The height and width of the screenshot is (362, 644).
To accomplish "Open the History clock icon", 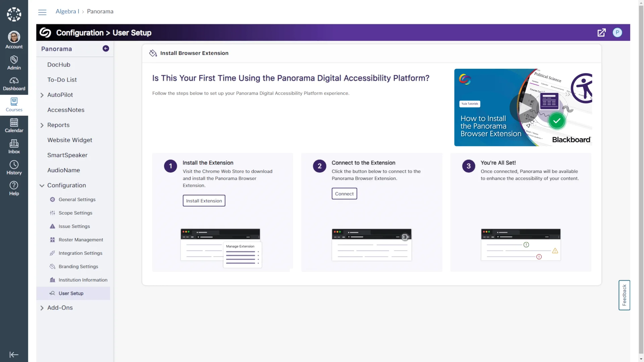I will (14, 165).
